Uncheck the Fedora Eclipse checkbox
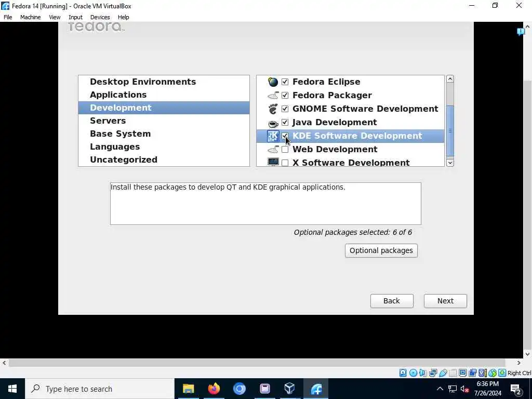Image resolution: width=532 pixels, height=399 pixels. pyautogui.click(x=285, y=82)
